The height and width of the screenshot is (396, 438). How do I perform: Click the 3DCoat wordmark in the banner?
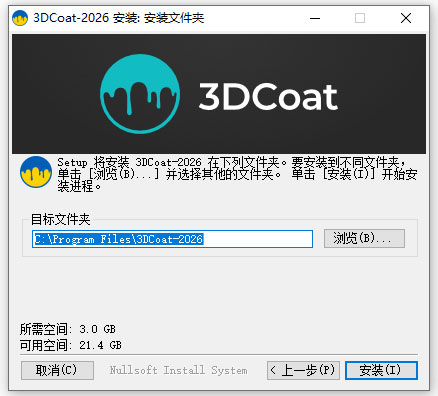(x=269, y=97)
